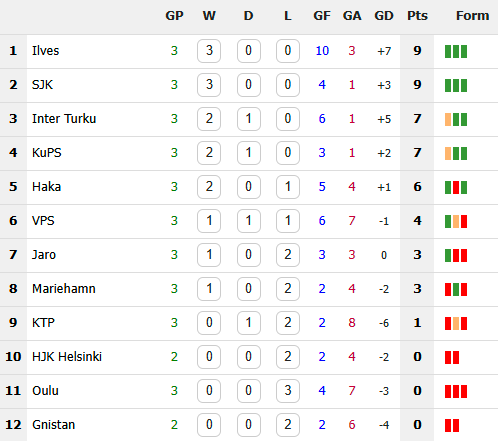Image resolution: width=498 pixels, height=441 pixels.
Task: Open Ilves team name link
Action: [46, 51]
